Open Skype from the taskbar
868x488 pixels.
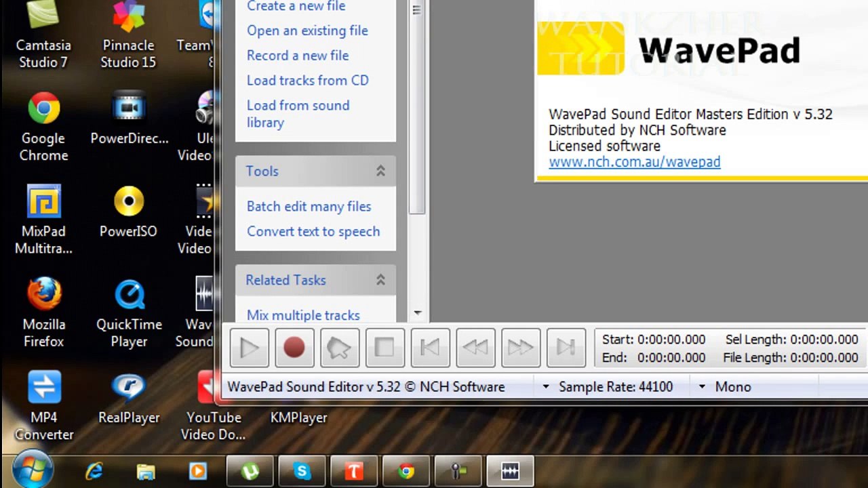(302, 472)
